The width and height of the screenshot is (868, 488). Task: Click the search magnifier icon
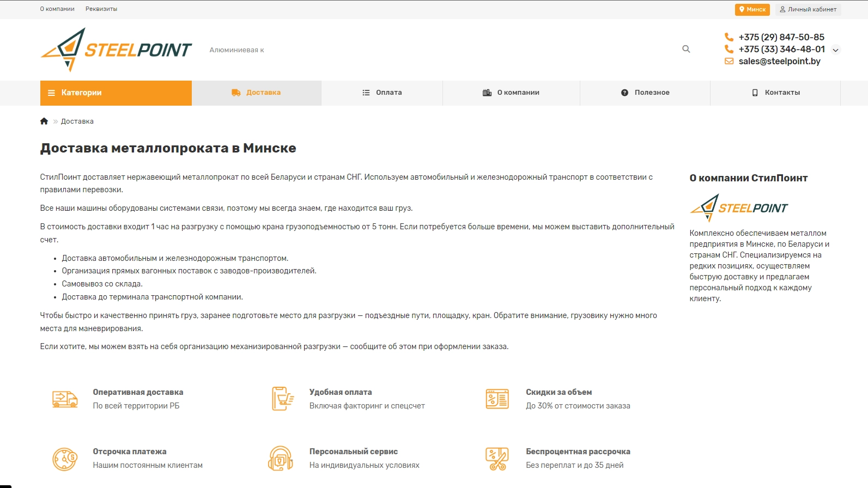pyautogui.click(x=686, y=49)
